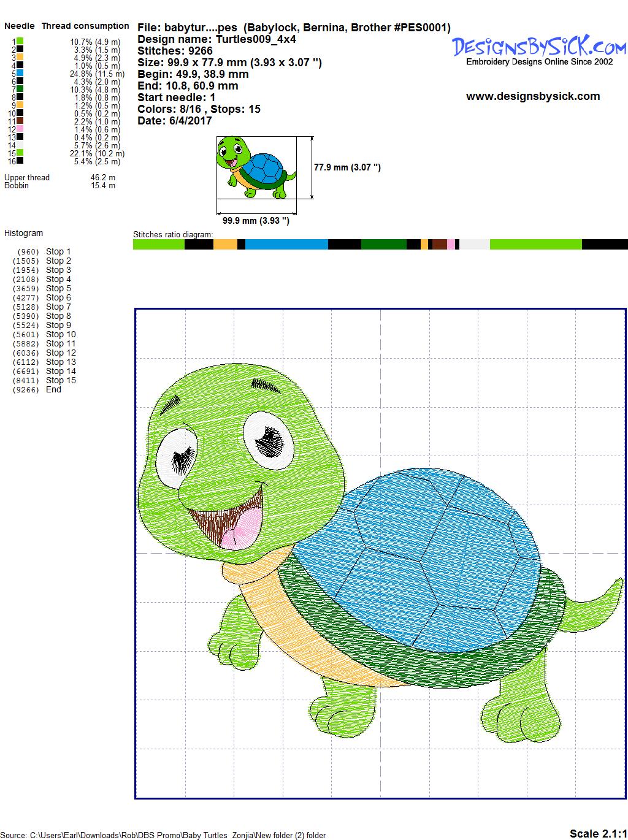Click the small turtle preview thumbnail
The image size is (628, 840).
coord(256,168)
